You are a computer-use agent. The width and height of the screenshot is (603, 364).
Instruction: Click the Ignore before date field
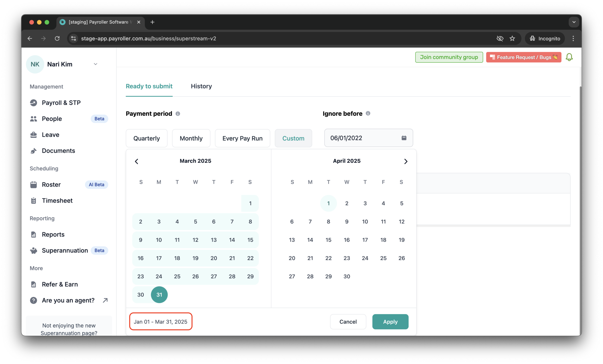point(362,138)
